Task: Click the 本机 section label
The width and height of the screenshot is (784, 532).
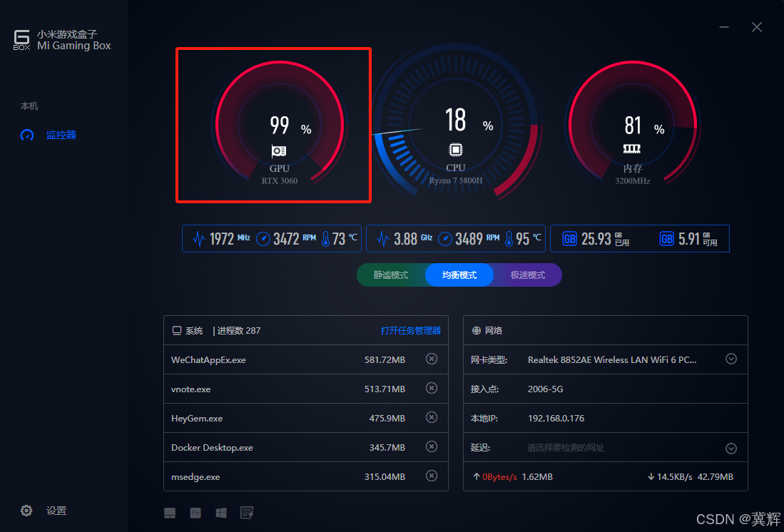Action: pyautogui.click(x=29, y=106)
